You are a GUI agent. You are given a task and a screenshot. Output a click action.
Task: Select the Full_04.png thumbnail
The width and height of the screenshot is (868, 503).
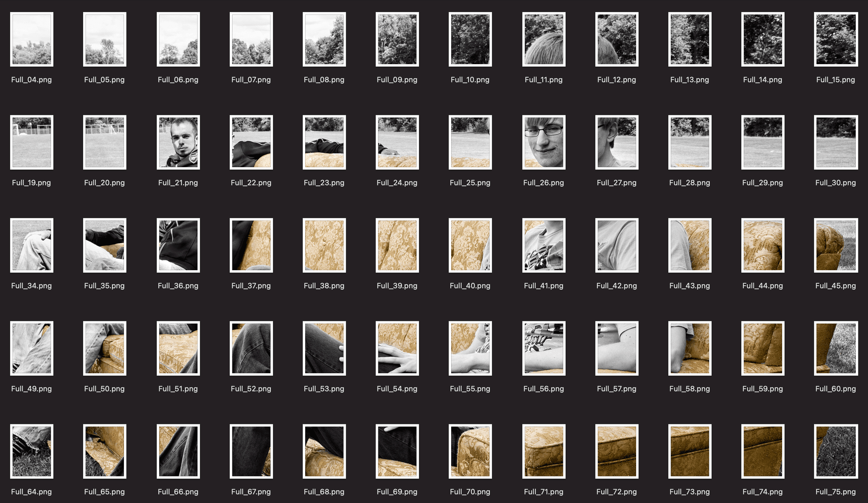31,39
